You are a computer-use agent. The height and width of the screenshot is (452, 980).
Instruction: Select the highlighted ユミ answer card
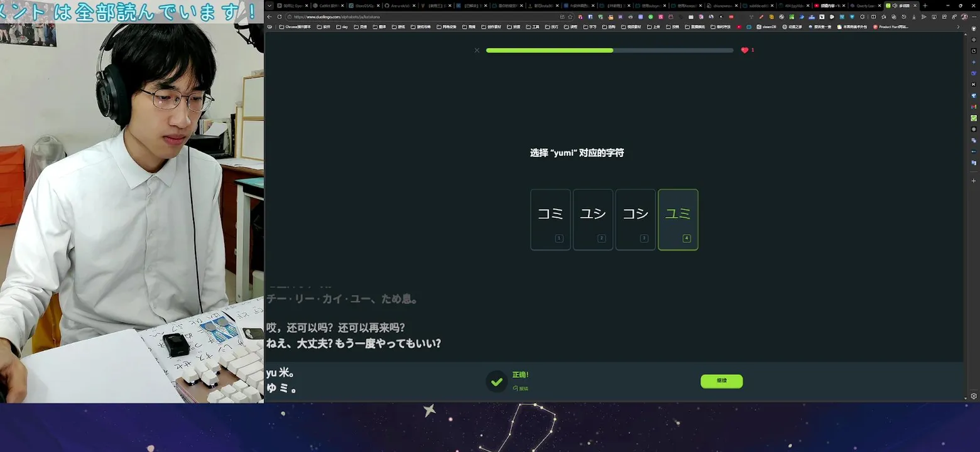coord(678,220)
